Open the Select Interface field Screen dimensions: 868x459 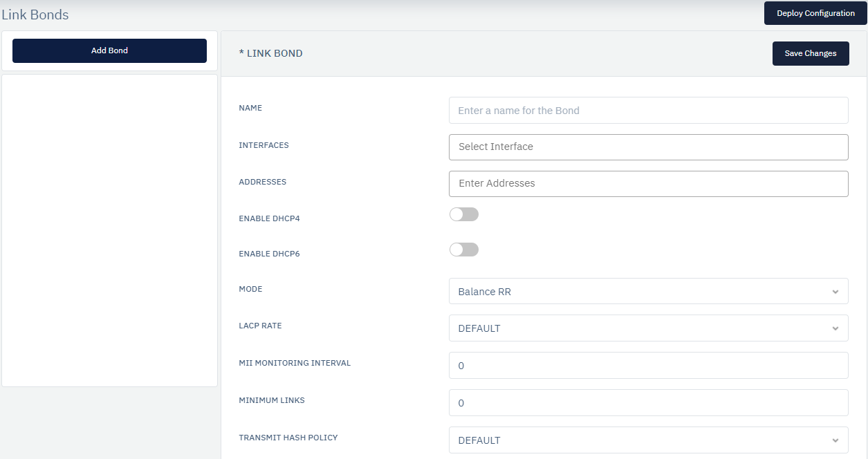pos(648,147)
